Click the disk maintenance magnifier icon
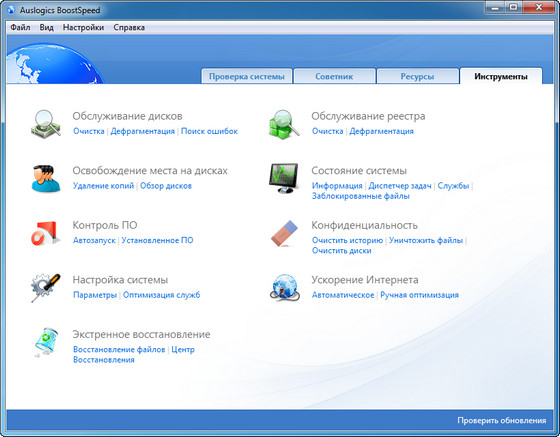Screen dimensions: 560x437 pyautogui.click(x=46, y=124)
